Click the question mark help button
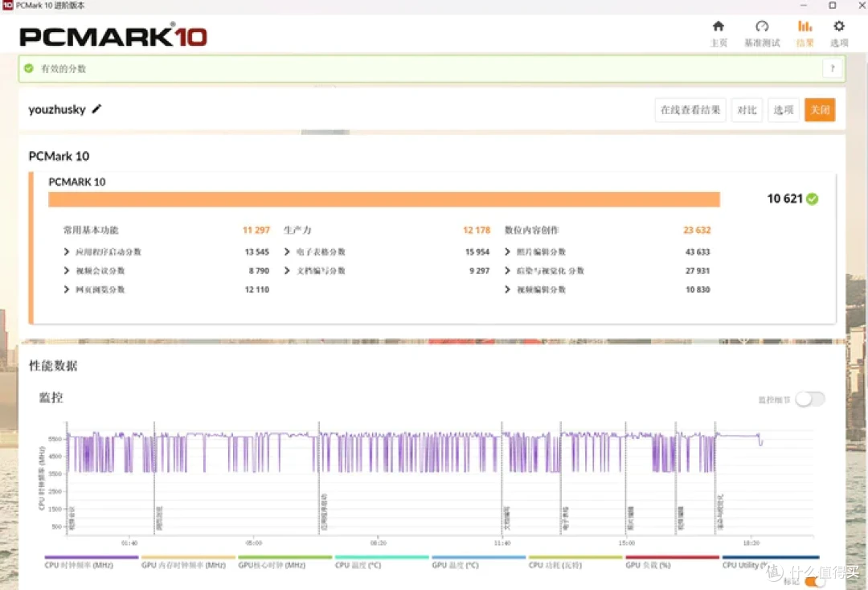 832,68
